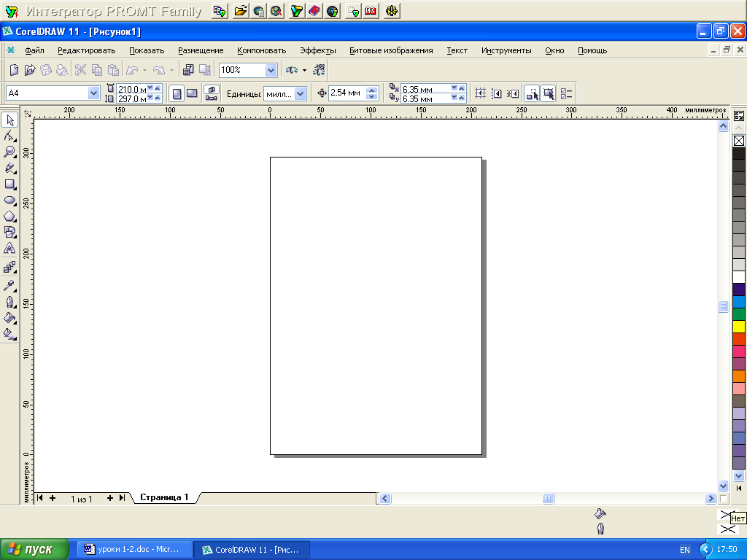Open the Файл menu
Viewport: 747px width, 560px height.
34,50
